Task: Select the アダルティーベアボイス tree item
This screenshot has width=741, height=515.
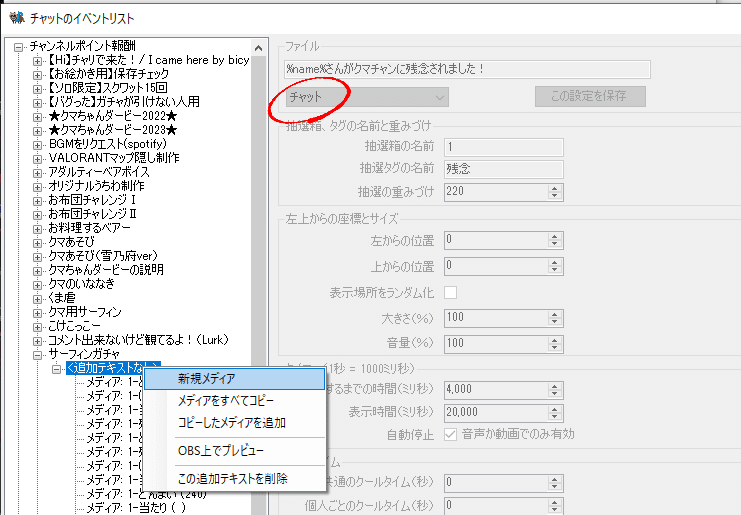Action: (x=98, y=172)
